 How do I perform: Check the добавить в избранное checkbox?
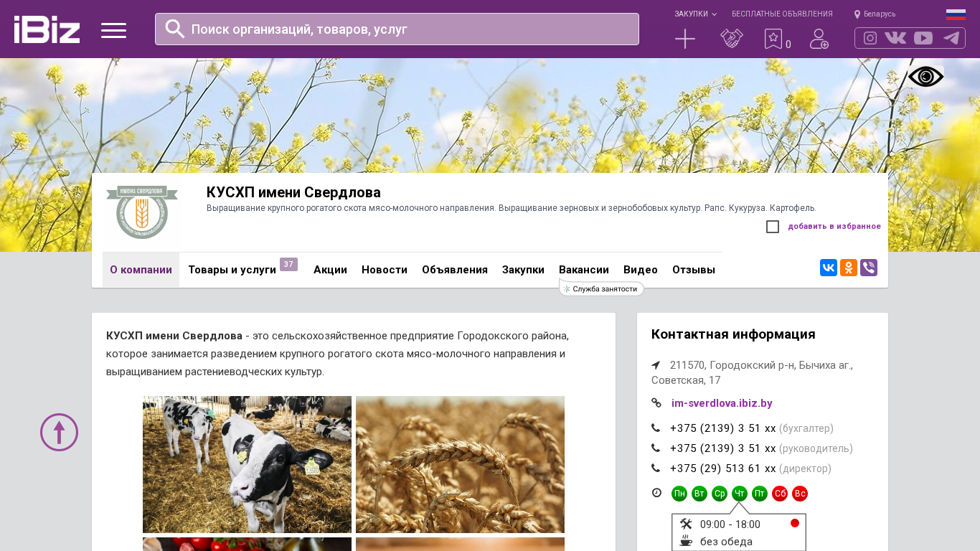tap(773, 227)
